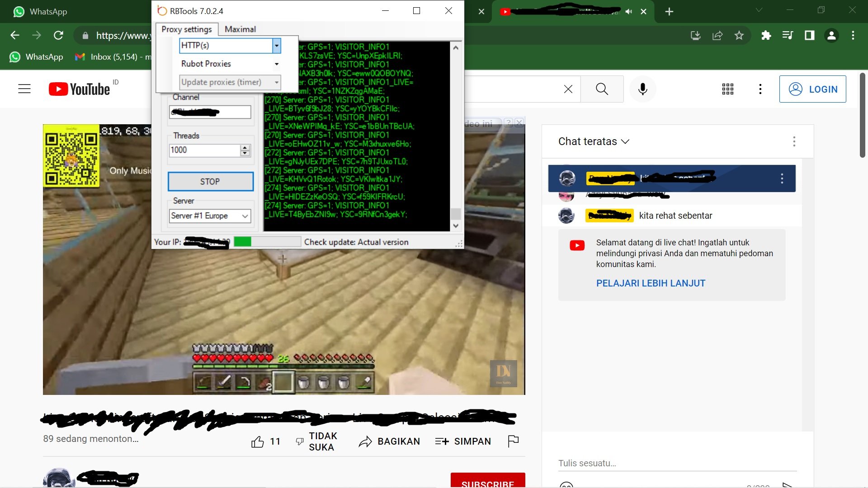Open the YouTube apps grid icon

pyautogui.click(x=727, y=89)
